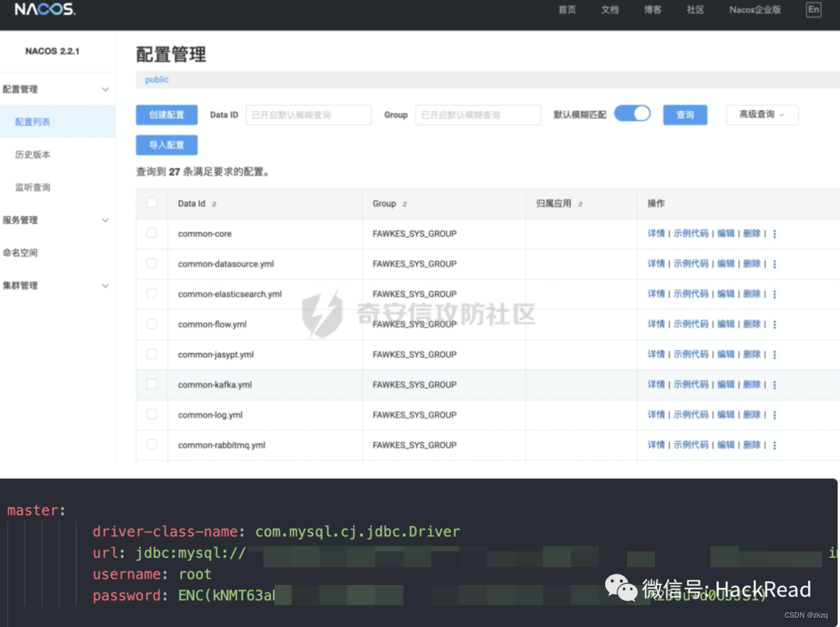Open 详情 for common-core
The height and width of the screenshot is (627, 840).
click(656, 233)
